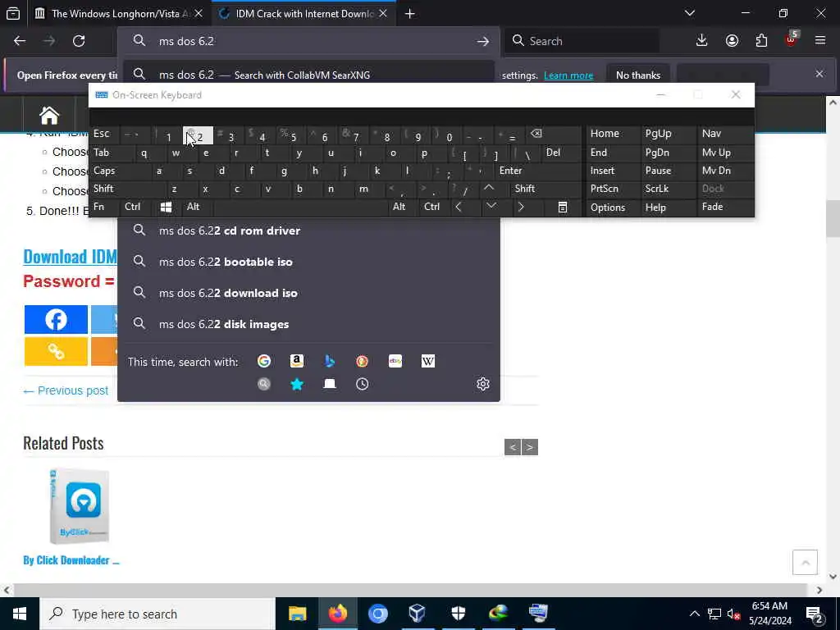Choose suggestion ms dos 6.22 download iso

tap(308, 293)
